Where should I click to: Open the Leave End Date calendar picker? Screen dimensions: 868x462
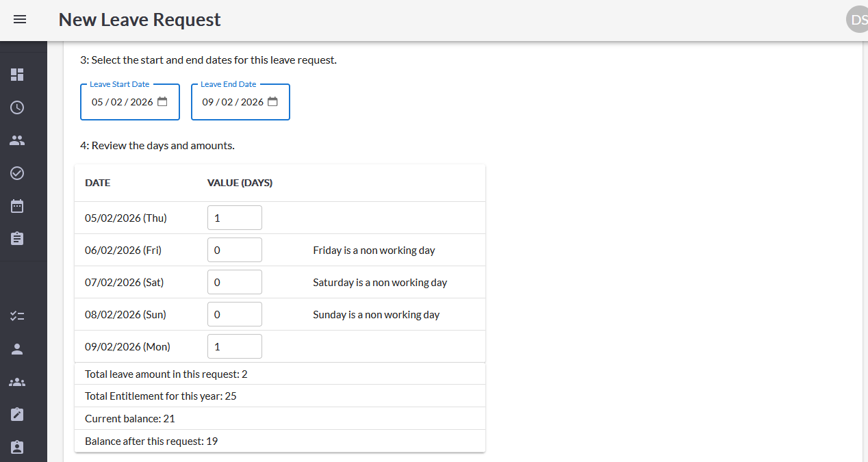[272, 102]
